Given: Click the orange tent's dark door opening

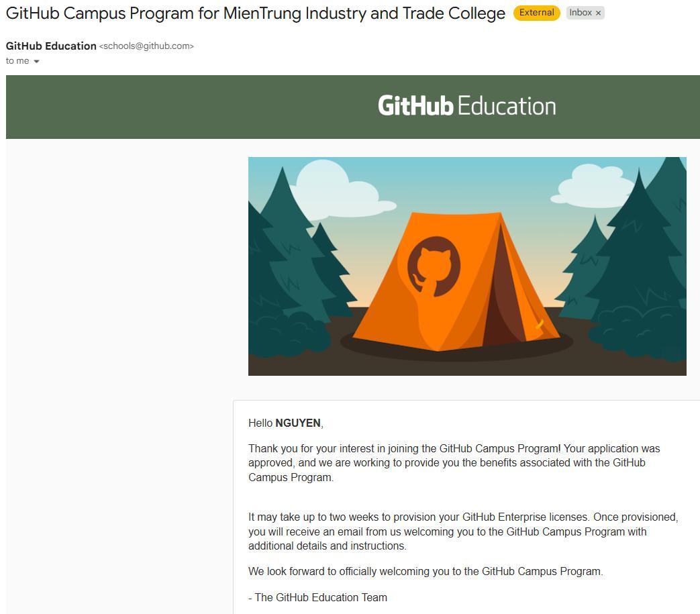Looking at the screenshot, I should [x=510, y=295].
